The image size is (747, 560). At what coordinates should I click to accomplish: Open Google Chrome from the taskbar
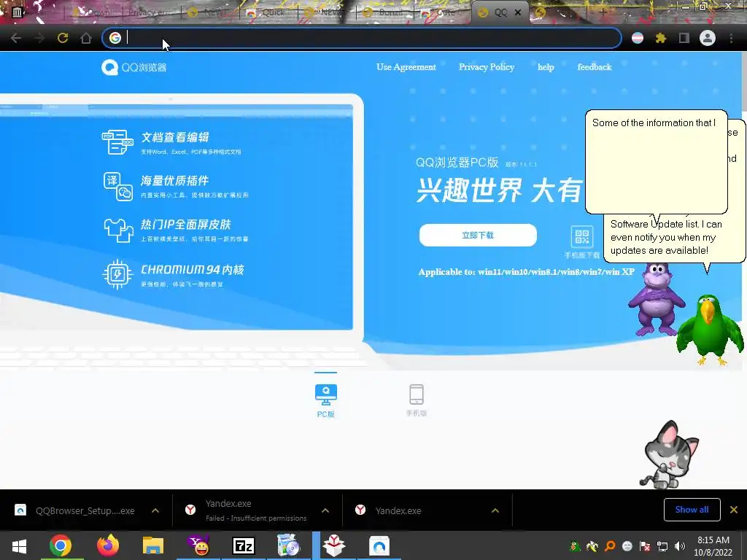61,545
